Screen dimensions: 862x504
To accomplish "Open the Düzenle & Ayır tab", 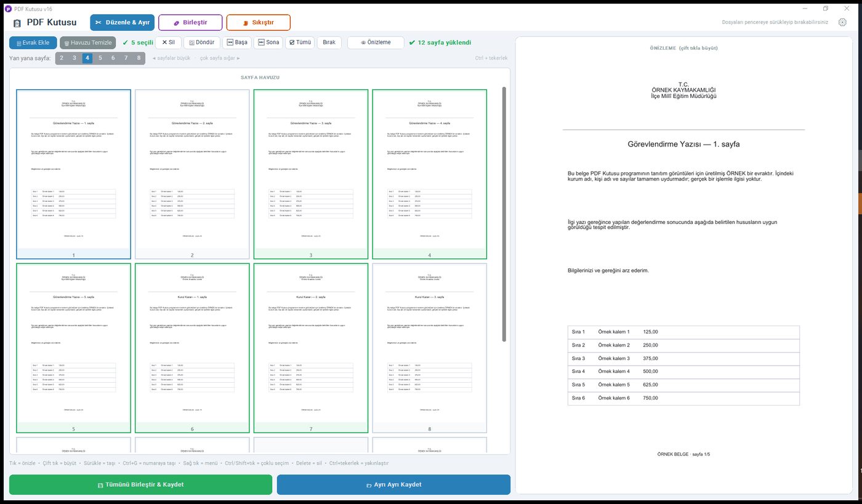I will pos(122,22).
